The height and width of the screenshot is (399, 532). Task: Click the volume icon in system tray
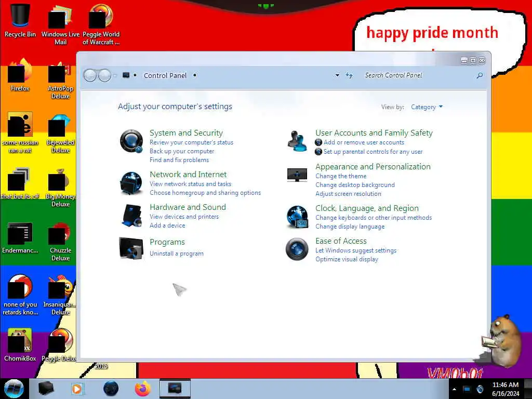[480, 389]
